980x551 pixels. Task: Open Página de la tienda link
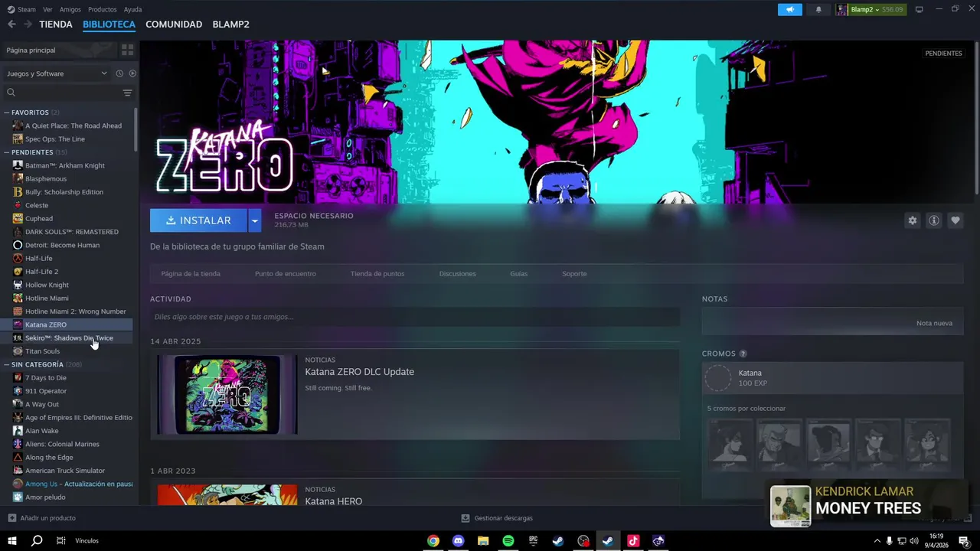(191, 273)
